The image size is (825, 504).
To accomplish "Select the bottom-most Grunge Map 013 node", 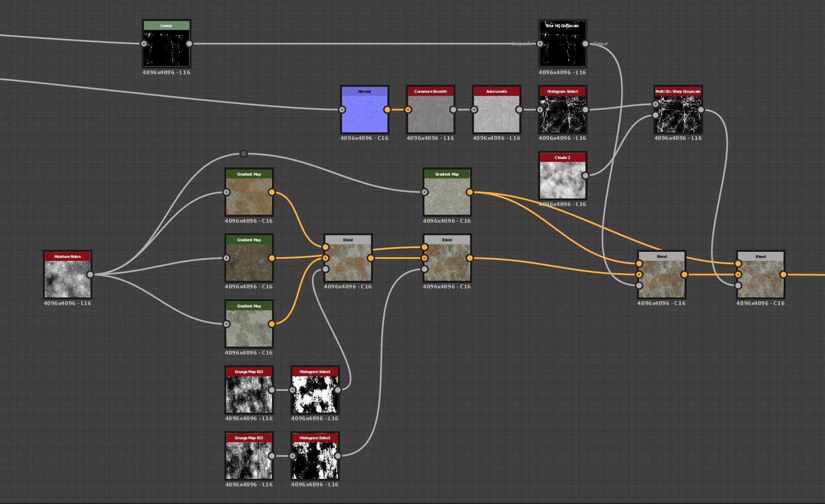I will coord(249,460).
